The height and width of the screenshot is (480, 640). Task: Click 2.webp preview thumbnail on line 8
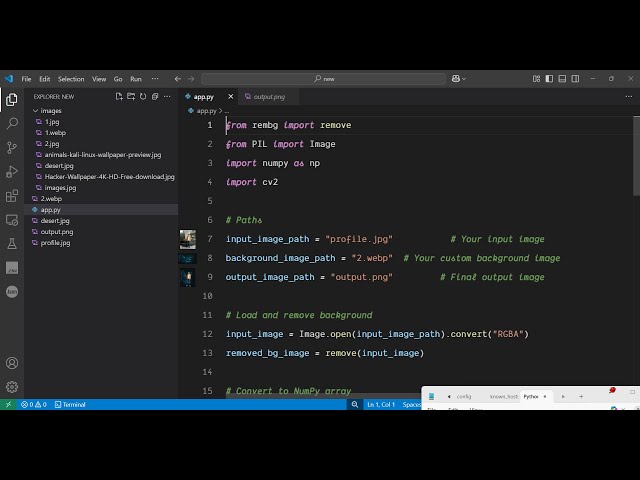[188, 258]
